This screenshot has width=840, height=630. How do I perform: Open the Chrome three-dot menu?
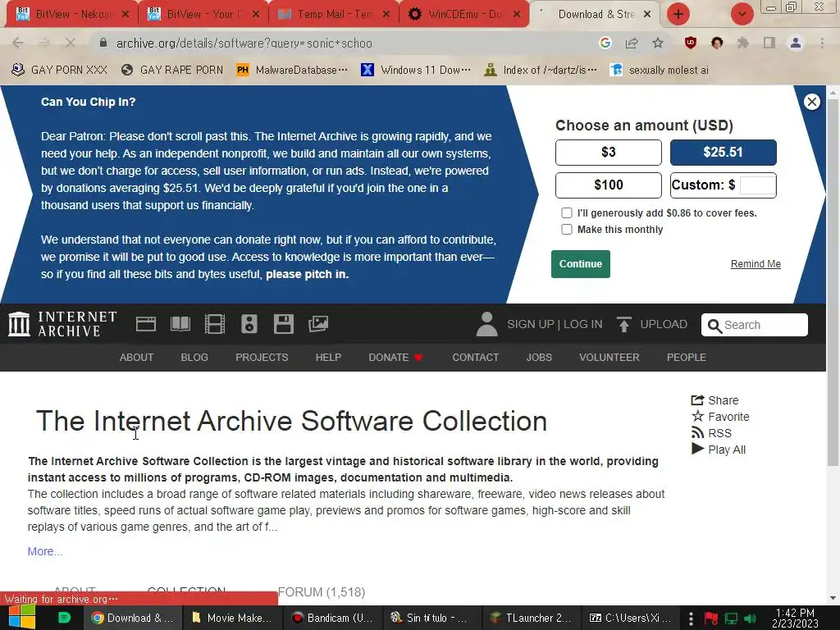click(822, 43)
